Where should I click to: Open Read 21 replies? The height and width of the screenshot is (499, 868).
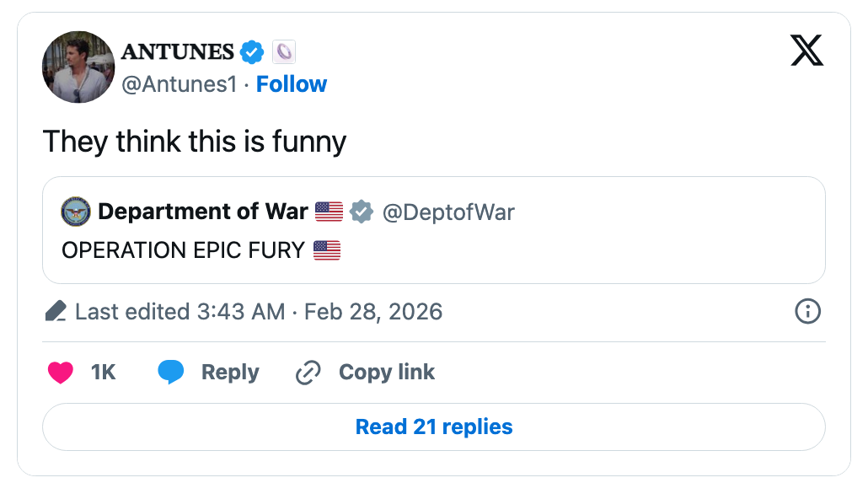[433, 427]
